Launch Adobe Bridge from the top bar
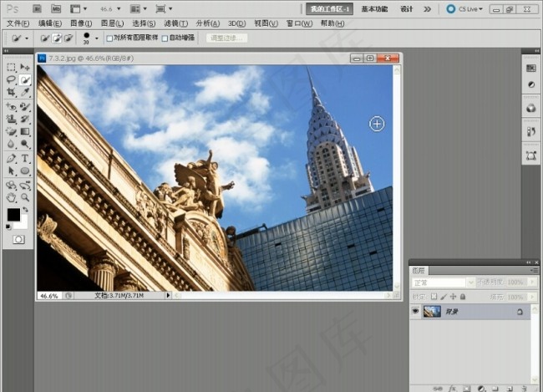 tap(37, 8)
